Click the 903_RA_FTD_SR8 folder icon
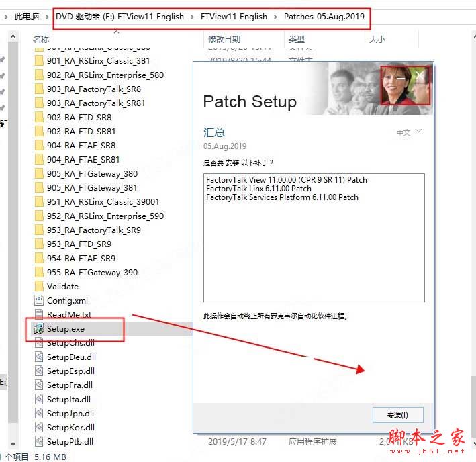This screenshot has width=476, height=462. 39,117
